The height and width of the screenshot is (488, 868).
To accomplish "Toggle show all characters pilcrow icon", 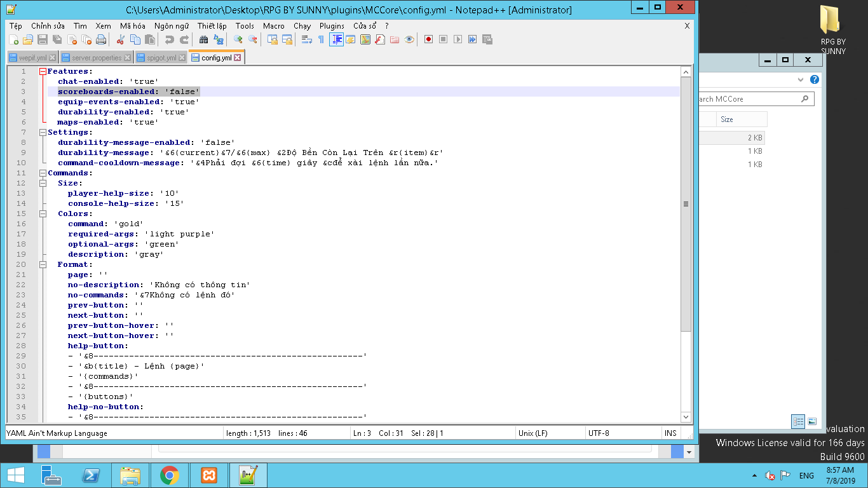I will click(x=321, y=39).
